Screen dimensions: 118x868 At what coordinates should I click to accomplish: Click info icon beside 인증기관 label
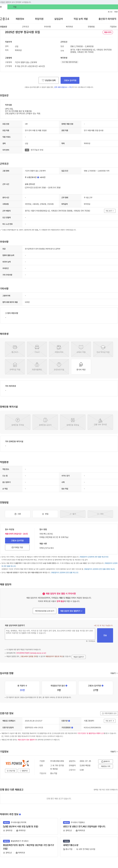pos(69,721)
